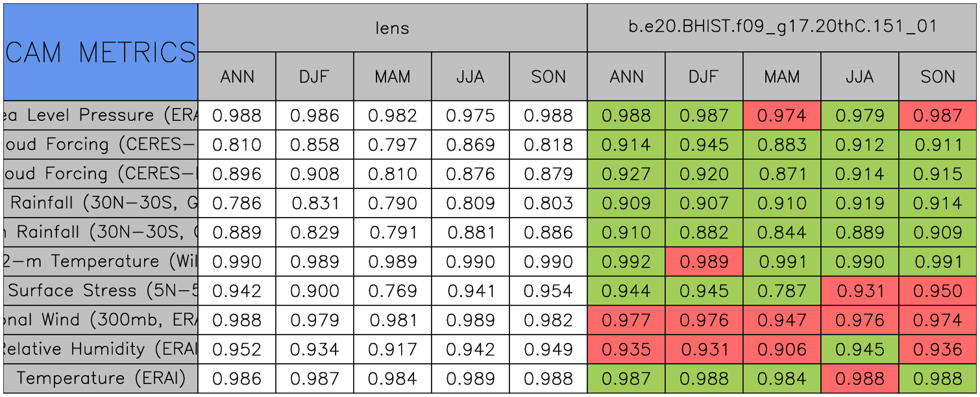
Task: Click the red 0.989 2-m Temperature DJF cell
Action: 704,262
